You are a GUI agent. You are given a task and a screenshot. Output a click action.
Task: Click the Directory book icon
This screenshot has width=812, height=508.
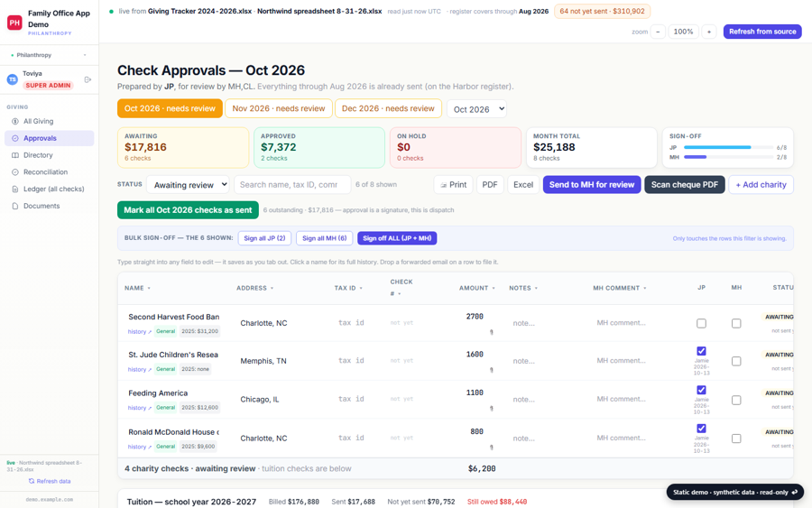[15, 155]
